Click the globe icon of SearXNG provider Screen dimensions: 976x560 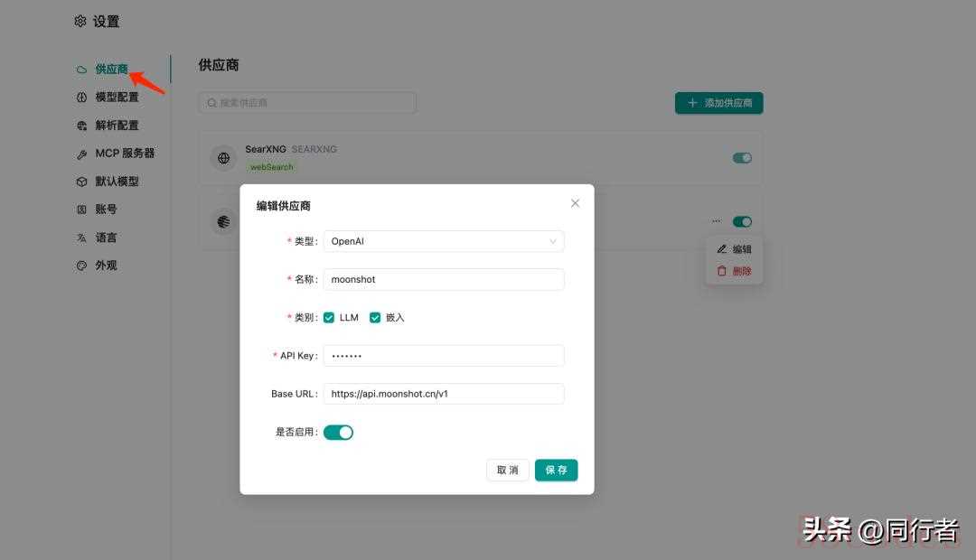[223, 158]
